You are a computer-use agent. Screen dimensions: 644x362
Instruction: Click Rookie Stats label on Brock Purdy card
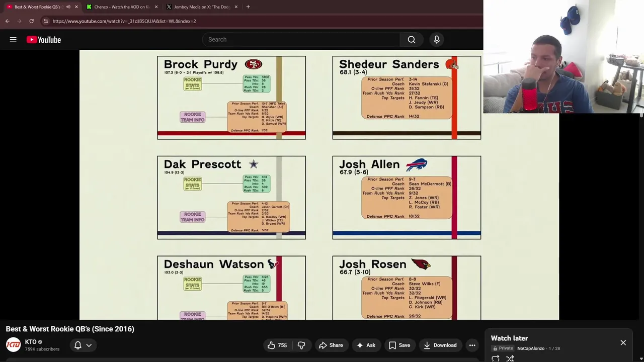tap(193, 83)
